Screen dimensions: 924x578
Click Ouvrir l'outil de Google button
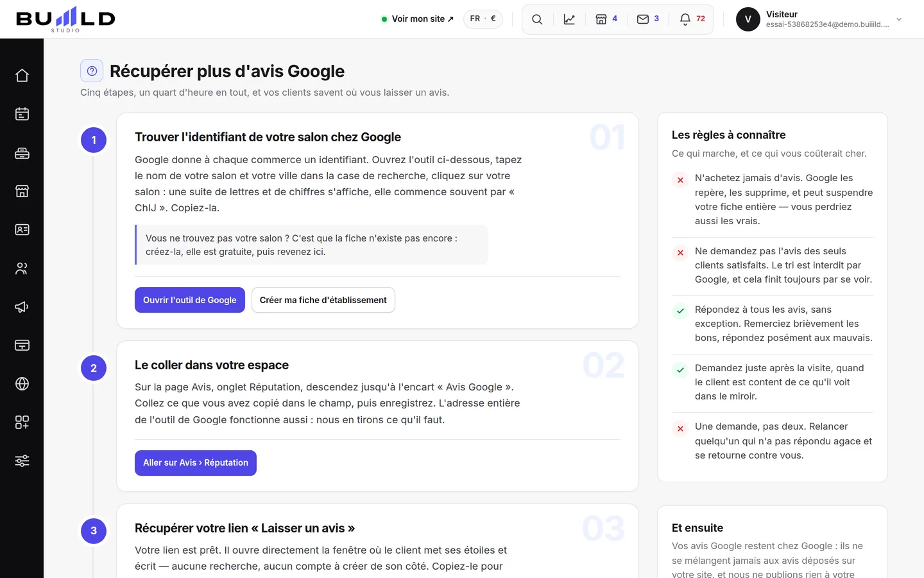click(190, 300)
